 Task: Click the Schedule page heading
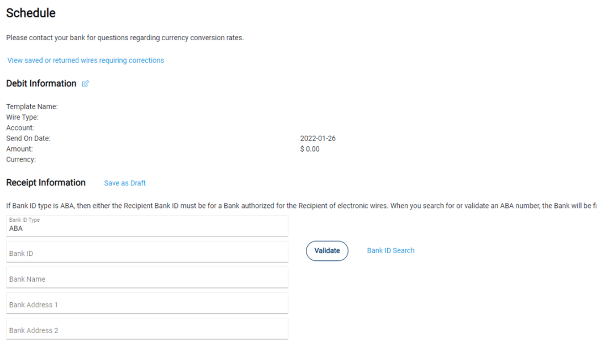point(31,13)
